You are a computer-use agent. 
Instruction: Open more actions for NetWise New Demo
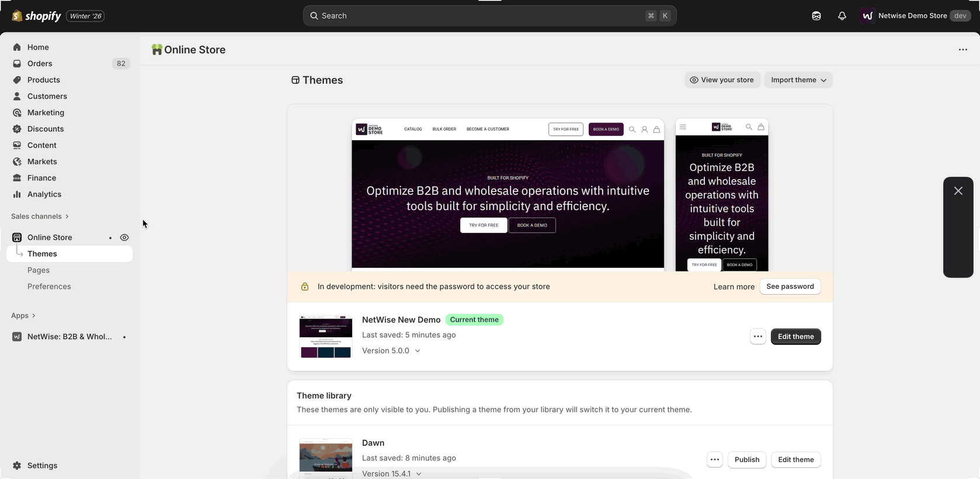(x=758, y=337)
